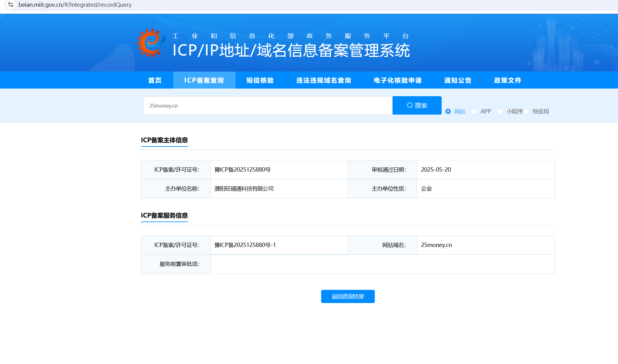Click the site info icon in address bar
Viewport: 618px width, 364px height.
11,5
